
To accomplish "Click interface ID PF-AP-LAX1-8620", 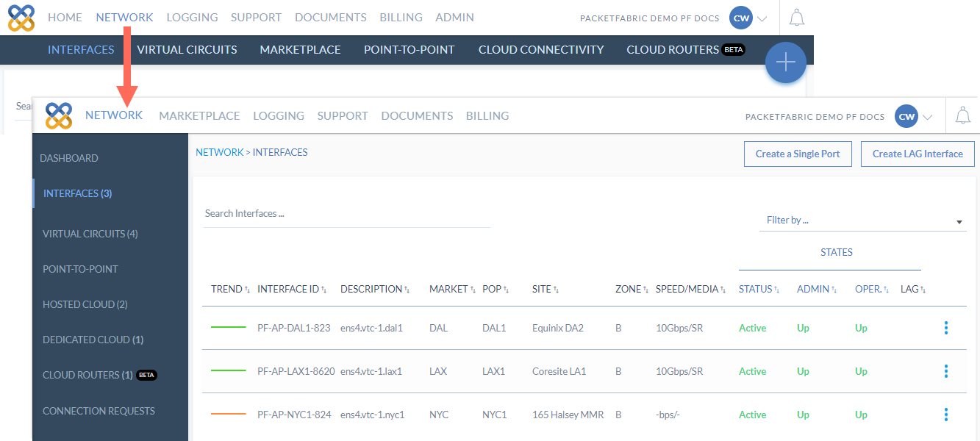I will (296, 371).
